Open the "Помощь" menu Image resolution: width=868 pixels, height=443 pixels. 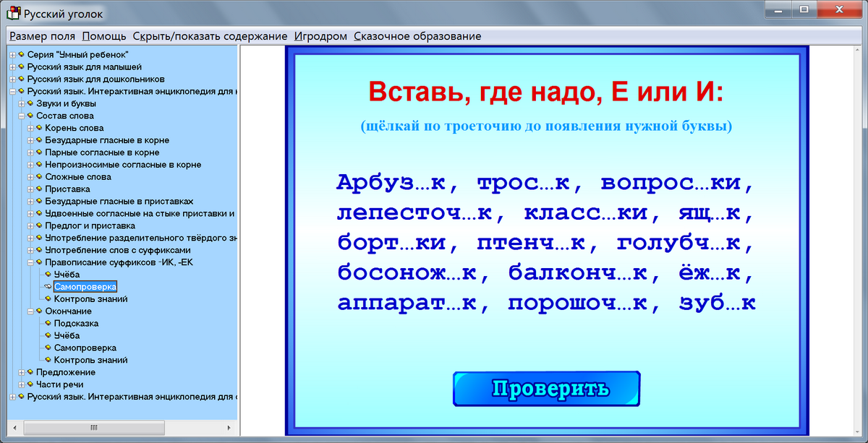tap(105, 35)
